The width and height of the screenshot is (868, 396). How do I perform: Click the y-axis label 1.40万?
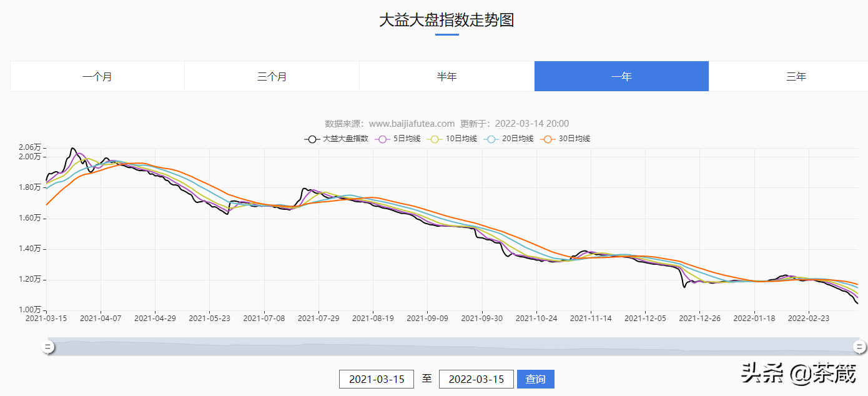click(x=30, y=249)
